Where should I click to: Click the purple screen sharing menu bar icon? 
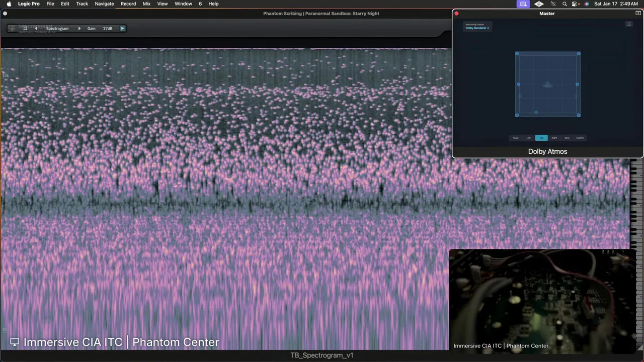pos(523,4)
